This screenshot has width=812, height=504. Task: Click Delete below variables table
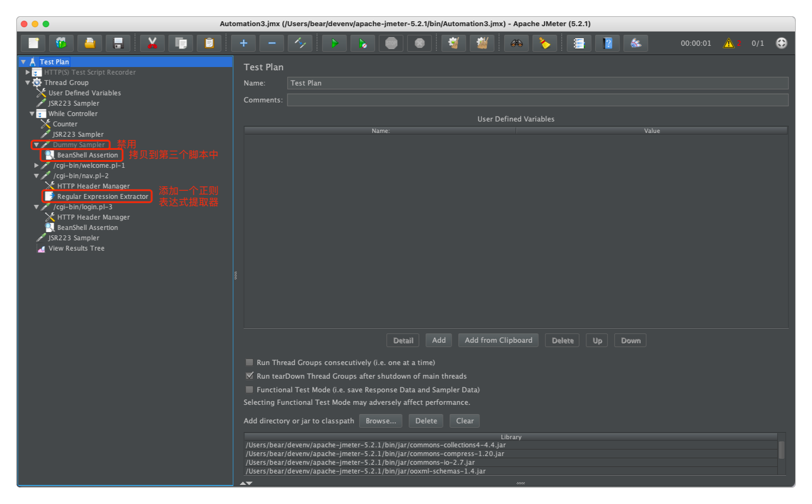click(x=562, y=341)
